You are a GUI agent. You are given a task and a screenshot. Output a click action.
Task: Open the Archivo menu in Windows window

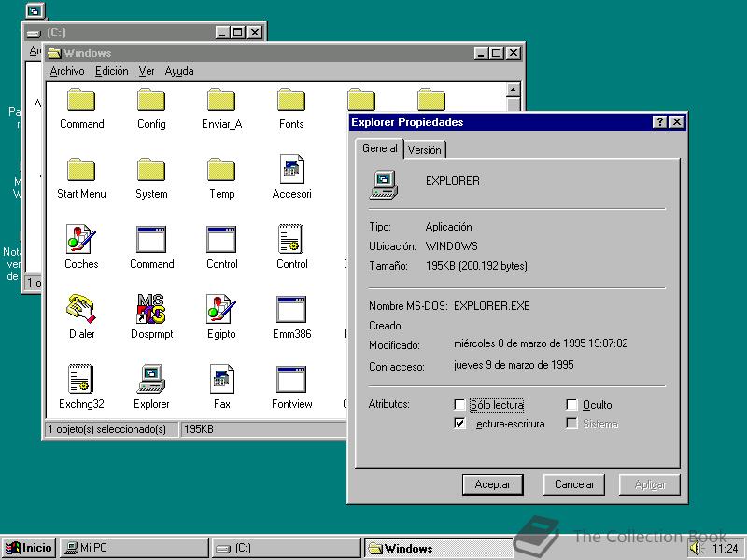67,71
